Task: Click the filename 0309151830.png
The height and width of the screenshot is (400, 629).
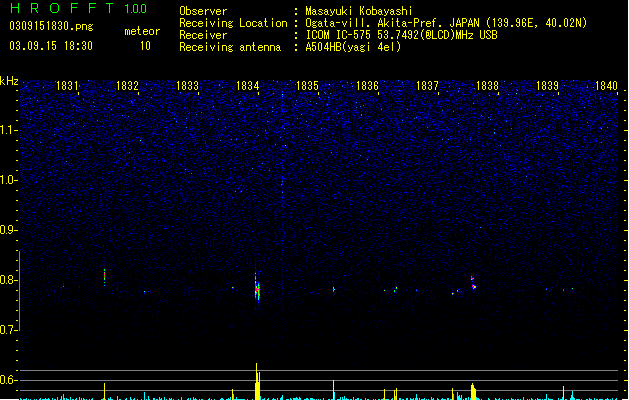Action: pos(51,26)
